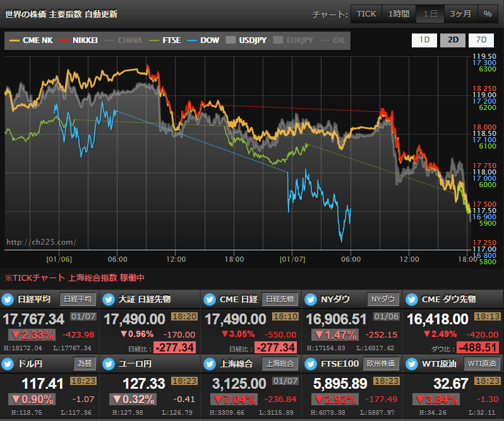This screenshot has width=504, height=421.
Task: Open 上海総合 button in Shanghai card
Action: 280,363
